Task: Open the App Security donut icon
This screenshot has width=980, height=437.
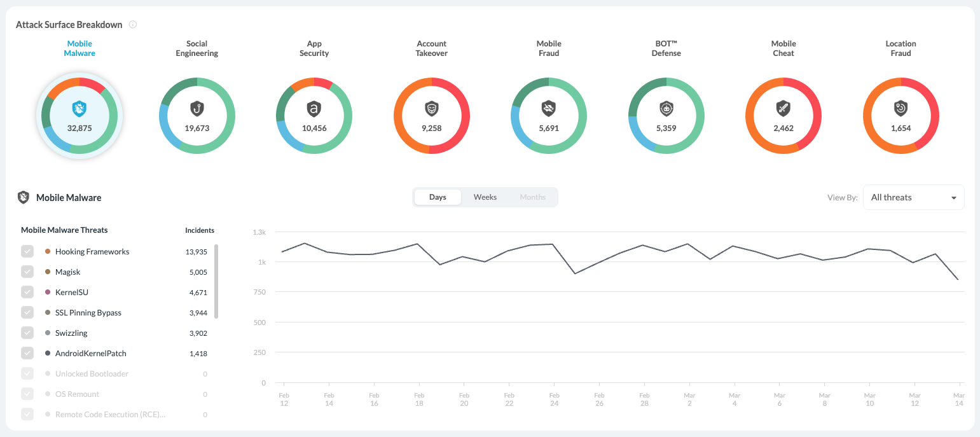Action: tap(314, 109)
